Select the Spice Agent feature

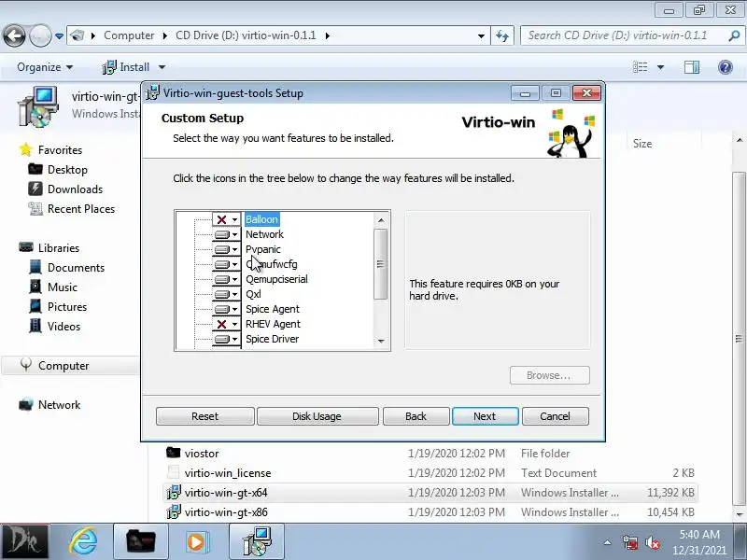(273, 309)
